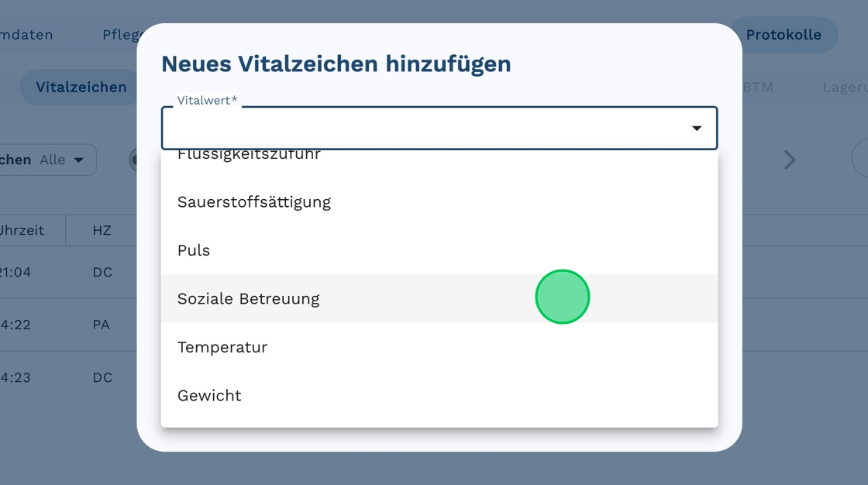Pick the Soziale Betreuung option
The width and height of the screenshot is (868, 485).
tap(249, 299)
